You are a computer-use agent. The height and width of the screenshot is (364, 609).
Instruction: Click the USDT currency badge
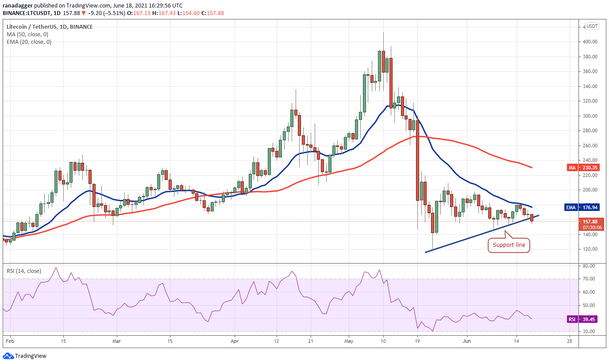tap(592, 26)
